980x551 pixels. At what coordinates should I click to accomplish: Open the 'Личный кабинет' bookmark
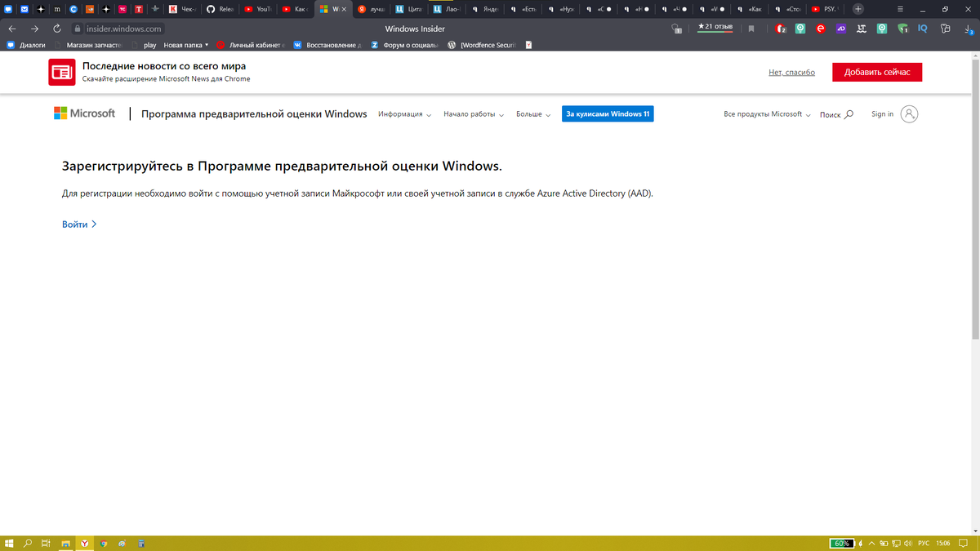coord(251,46)
